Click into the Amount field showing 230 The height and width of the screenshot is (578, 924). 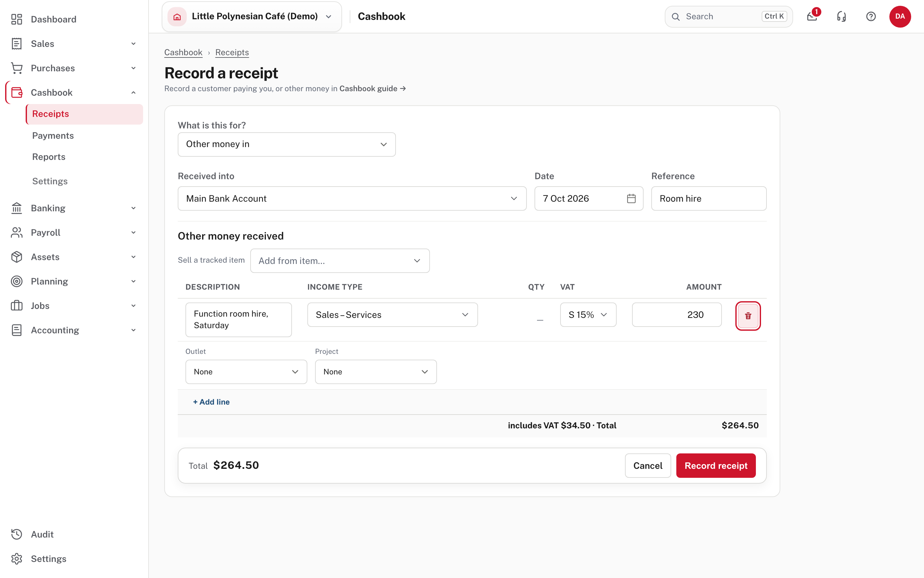(677, 315)
